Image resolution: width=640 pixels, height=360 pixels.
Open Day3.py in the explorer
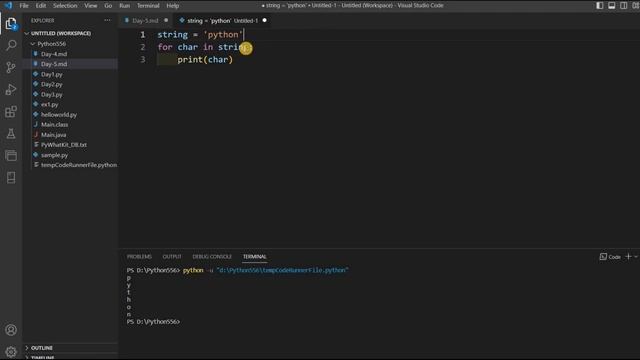[51, 94]
